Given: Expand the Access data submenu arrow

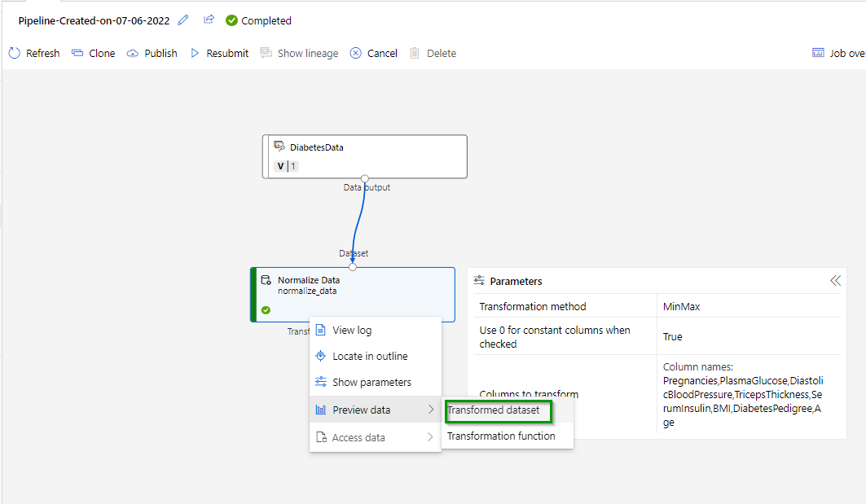Looking at the screenshot, I should pyautogui.click(x=431, y=437).
